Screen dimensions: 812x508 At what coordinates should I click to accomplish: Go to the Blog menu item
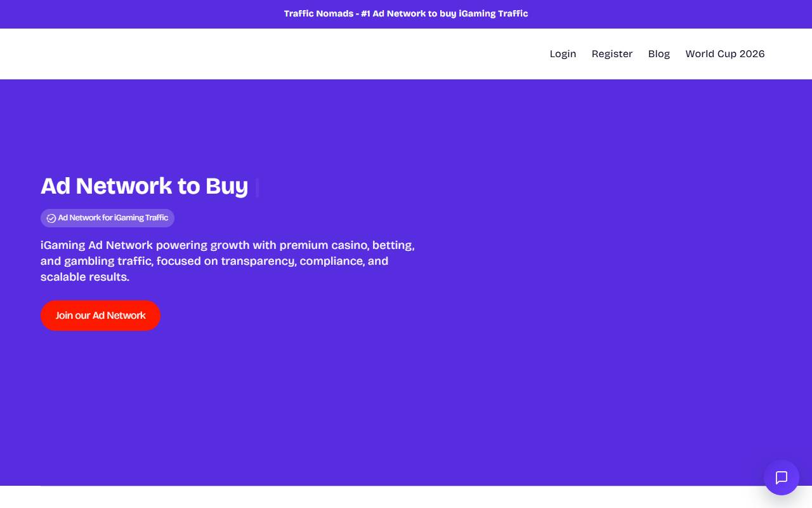coord(658,54)
